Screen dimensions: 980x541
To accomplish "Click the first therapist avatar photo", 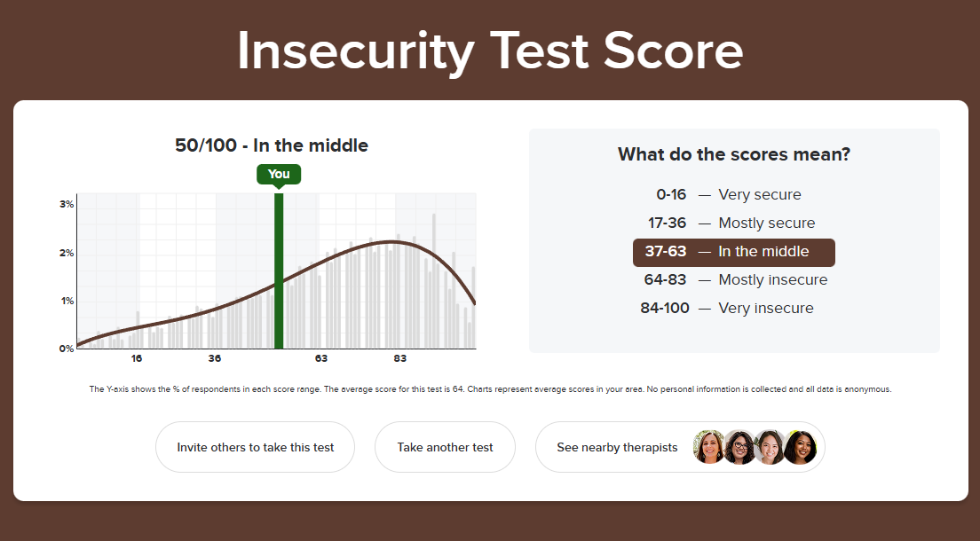I will coord(710,447).
